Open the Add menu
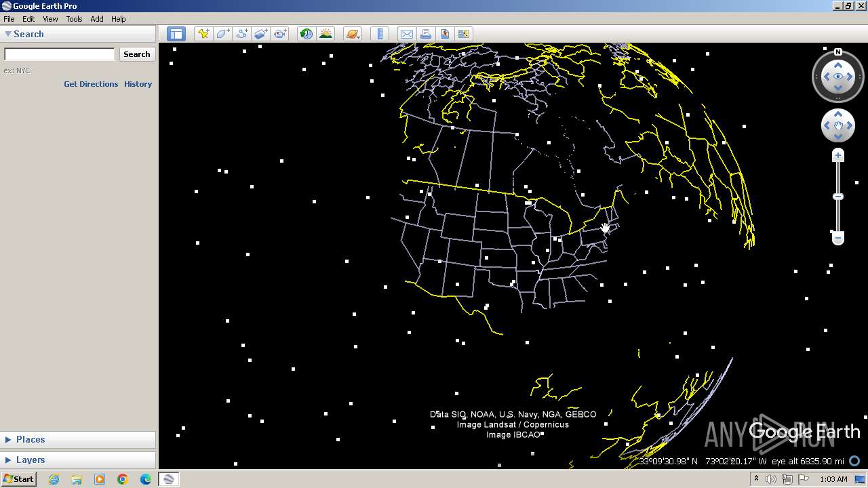 click(x=97, y=19)
